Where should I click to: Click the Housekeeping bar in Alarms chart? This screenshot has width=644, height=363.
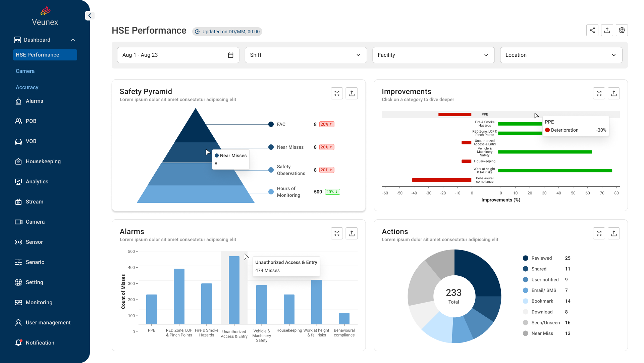pyautogui.click(x=289, y=309)
